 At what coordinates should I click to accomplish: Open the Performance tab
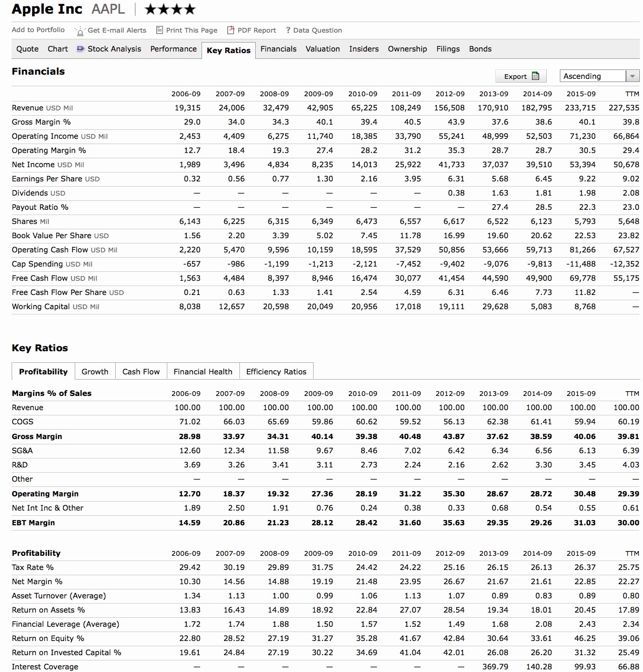[174, 49]
